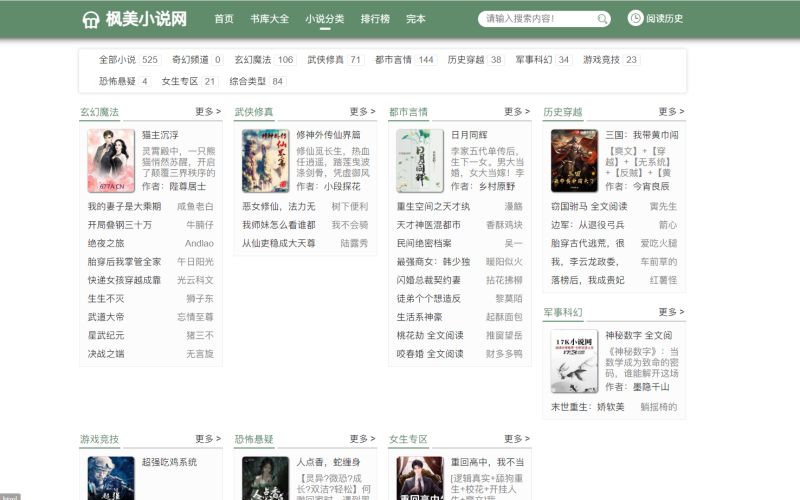Select the 玄幻魔法 106 category filter
Screen dimensions: 800x500
(265, 60)
